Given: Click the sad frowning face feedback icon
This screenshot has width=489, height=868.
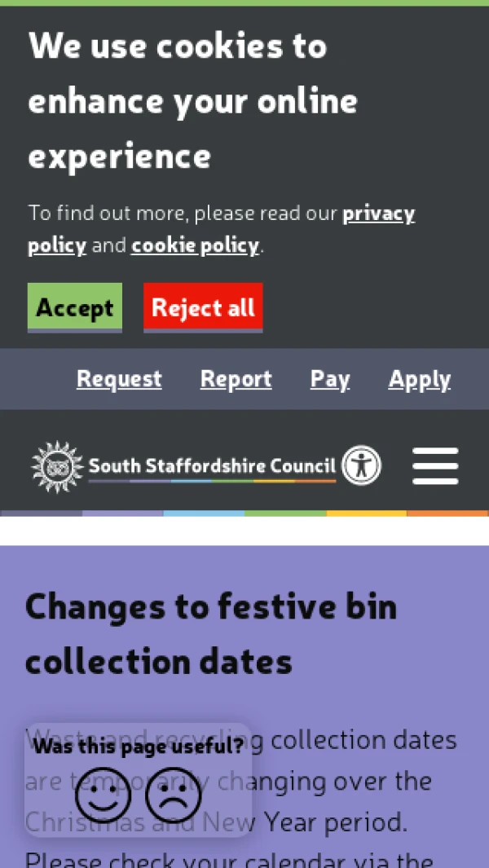Looking at the screenshot, I should 173,795.
